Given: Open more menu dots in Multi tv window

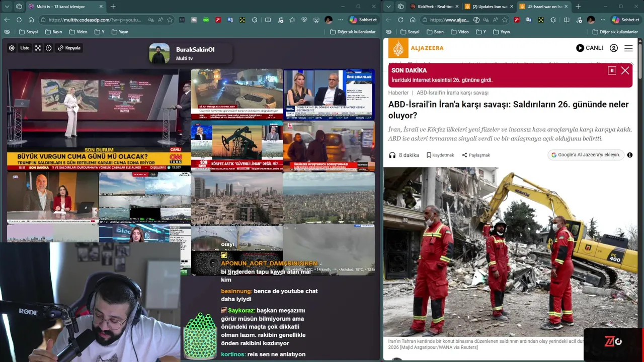Looking at the screenshot, I should (x=341, y=20).
